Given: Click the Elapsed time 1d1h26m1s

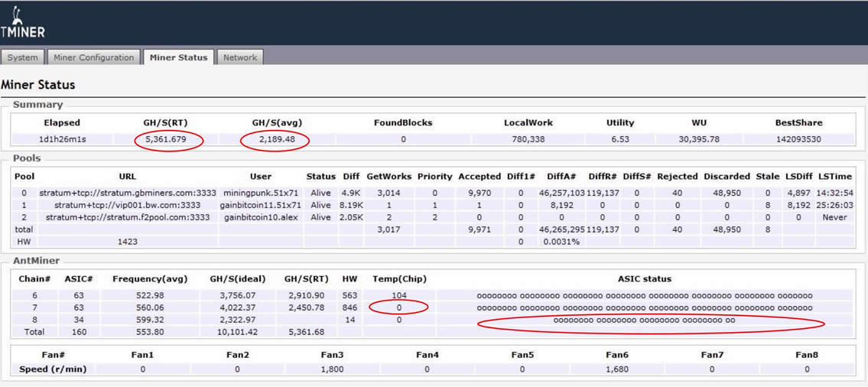Looking at the screenshot, I should [x=61, y=140].
